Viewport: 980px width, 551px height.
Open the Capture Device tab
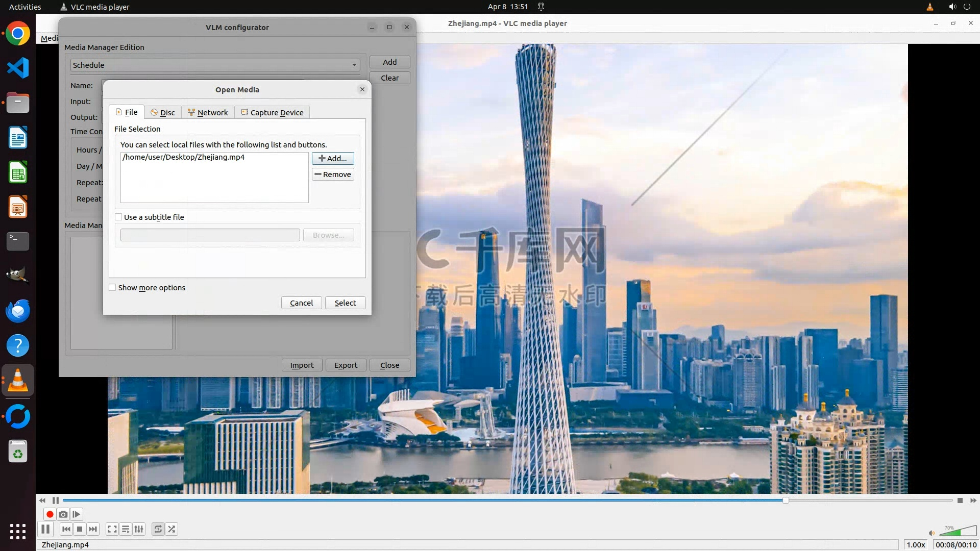click(272, 112)
